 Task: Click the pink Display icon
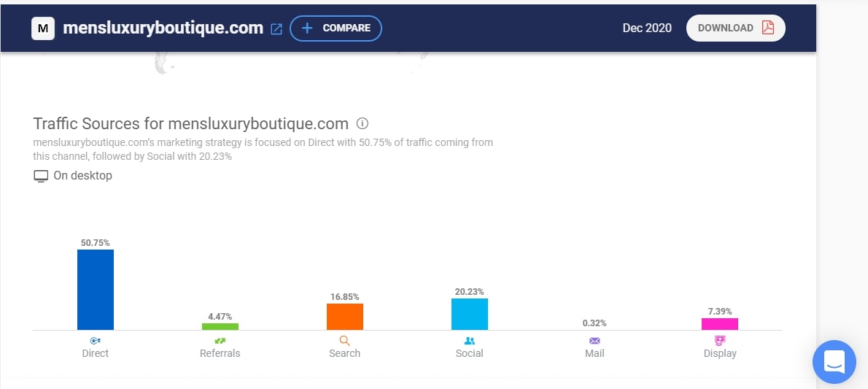[x=720, y=341]
